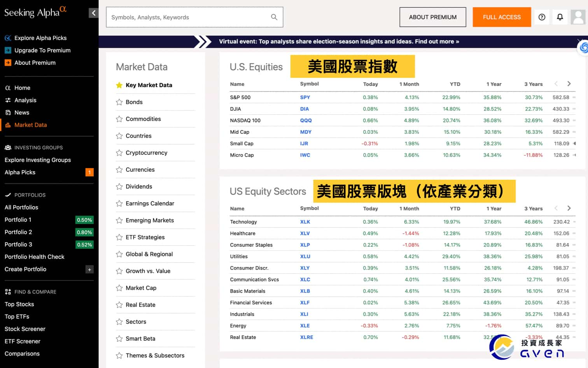Click the Seeking Alpha logo
The height and width of the screenshot is (368, 588).
(35, 12)
